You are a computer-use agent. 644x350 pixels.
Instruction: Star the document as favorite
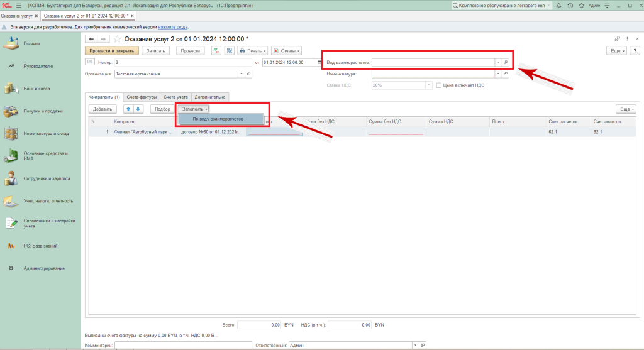pos(116,39)
